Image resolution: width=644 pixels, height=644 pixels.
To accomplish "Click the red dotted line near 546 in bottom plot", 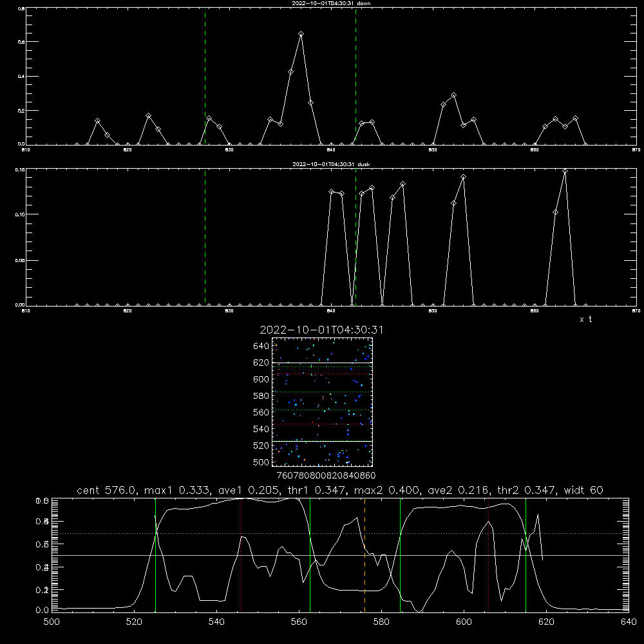I will point(241,554).
